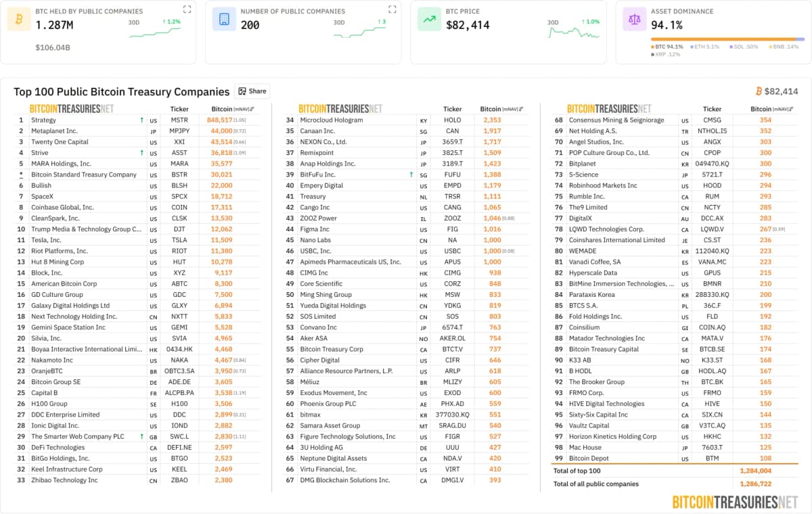Click BitMine Immersion Technologies row
Screen dimensions: 812x514
(675, 283)
